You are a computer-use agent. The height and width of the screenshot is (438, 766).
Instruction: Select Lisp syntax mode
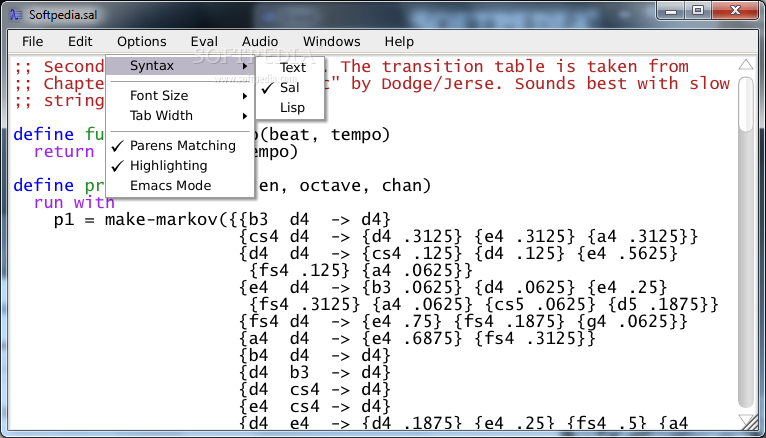(x=290, y=107)
